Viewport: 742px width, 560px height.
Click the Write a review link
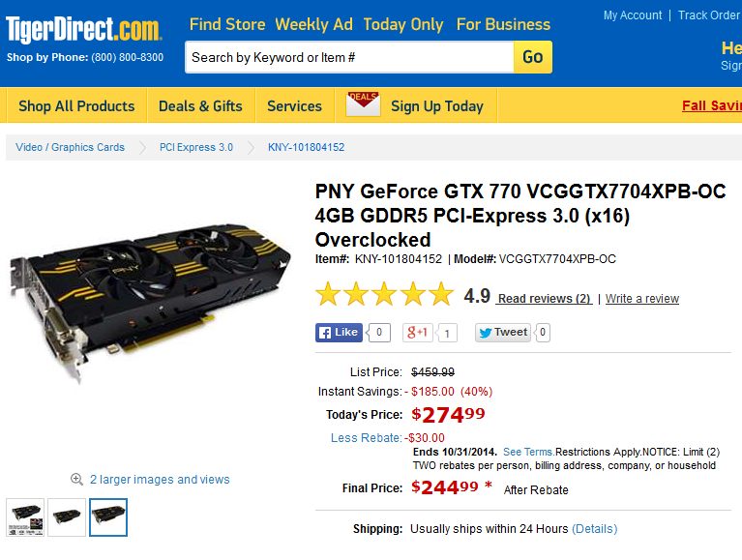point(642,299)
